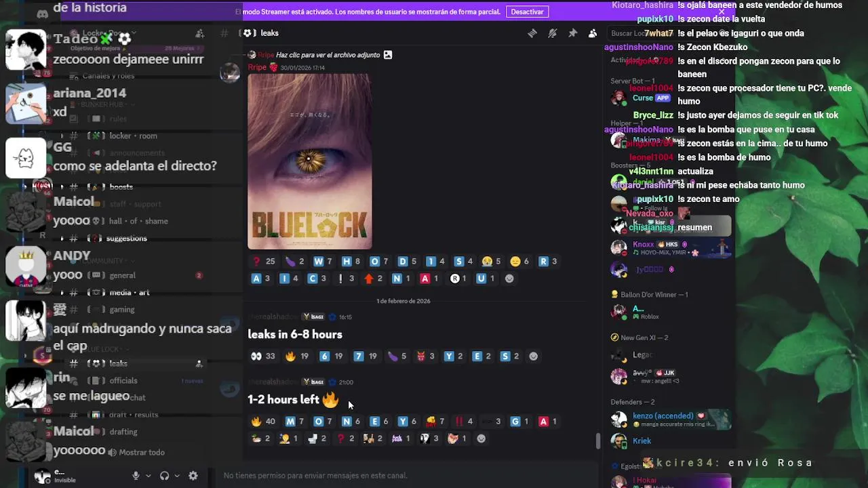Viewport: 868px width, 488px height.
Task: Open Kriek member profile
Action: (x=642, y=441)
